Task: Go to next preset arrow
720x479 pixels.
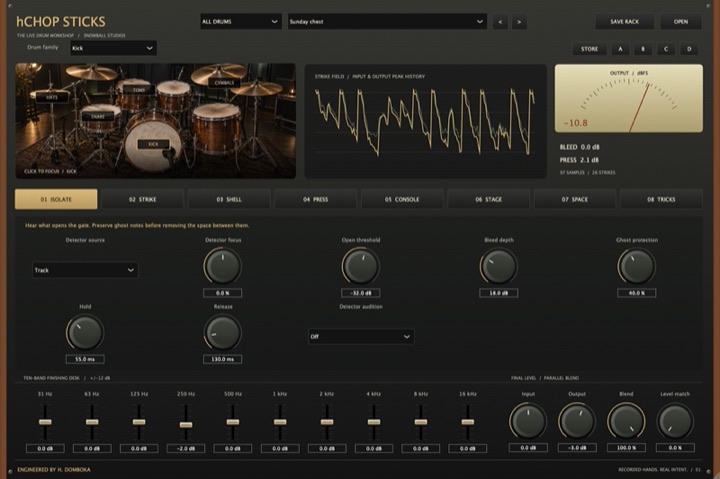Action: tap(519, 22)
